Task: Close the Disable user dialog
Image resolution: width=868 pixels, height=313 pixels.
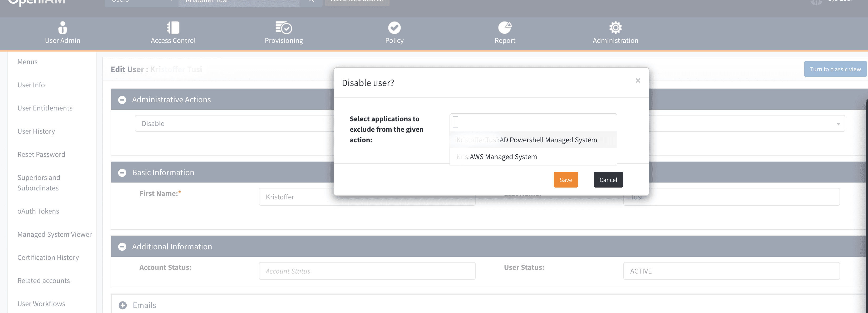Action: (x=638, y=80)
